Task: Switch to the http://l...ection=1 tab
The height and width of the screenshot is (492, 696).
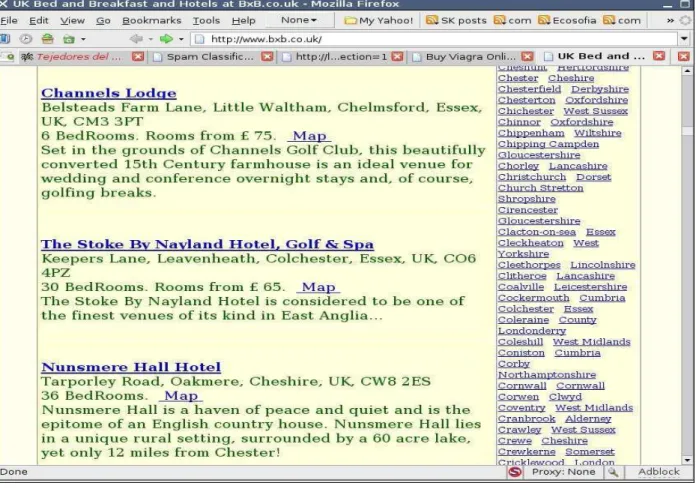Action: pyautogui.click(x=341, y=56)
